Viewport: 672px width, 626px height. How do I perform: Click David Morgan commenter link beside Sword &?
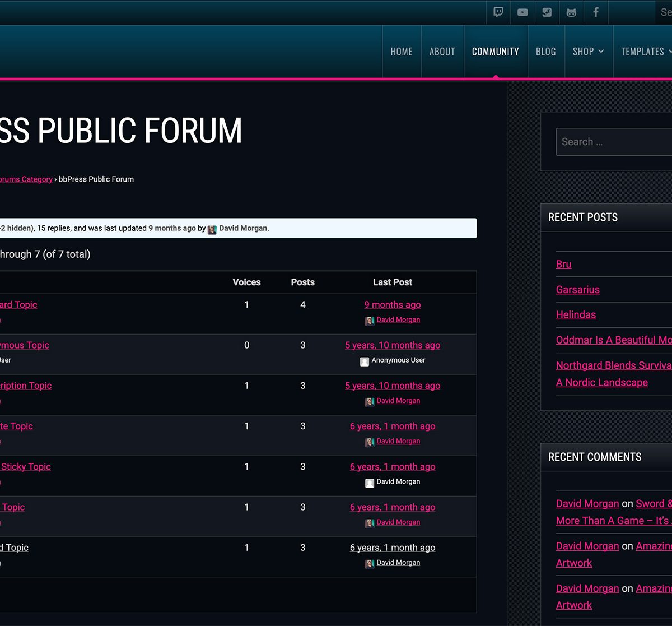587,503
